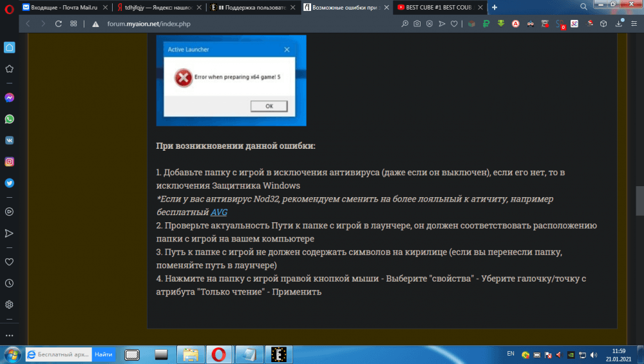This screenshot has height=364, width=644.
Task: Open History clock icon in sidebar
Action: pos(10,283)
